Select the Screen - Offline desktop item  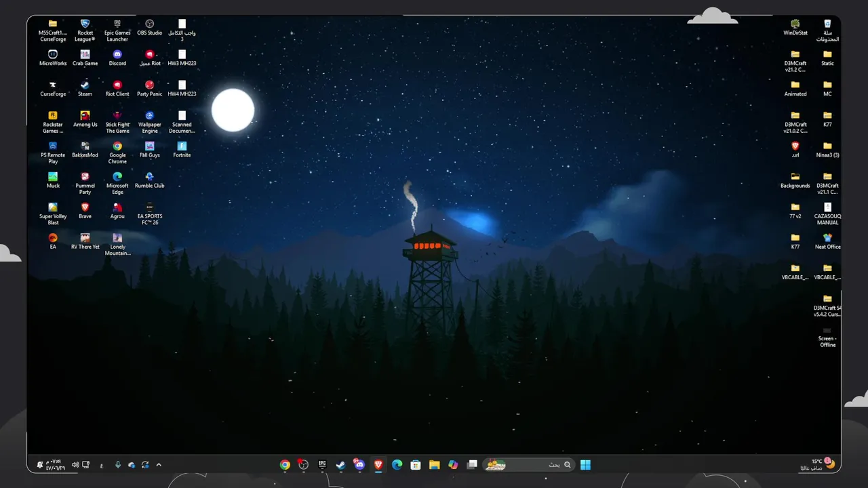pyautogui.click(x=827, y=337)
